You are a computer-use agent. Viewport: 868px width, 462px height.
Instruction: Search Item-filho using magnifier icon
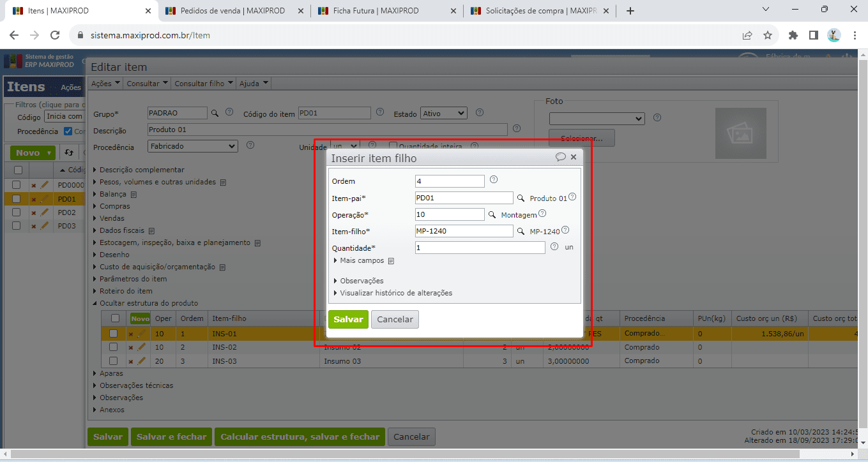point(521,232)
